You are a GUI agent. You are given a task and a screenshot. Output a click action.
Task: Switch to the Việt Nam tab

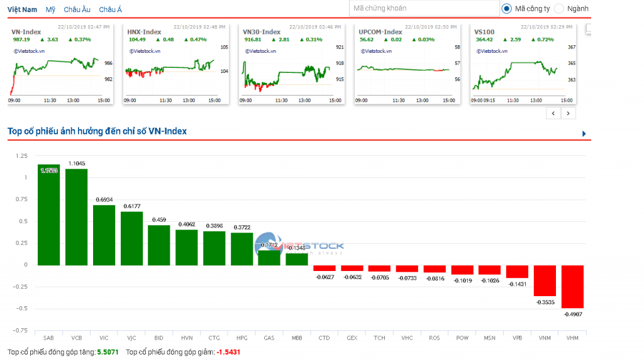[22, 10]
